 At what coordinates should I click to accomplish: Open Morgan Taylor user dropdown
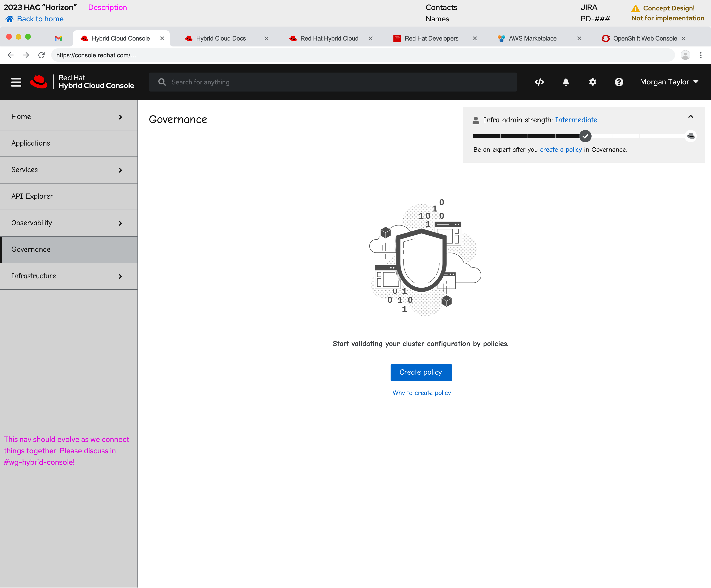point(669,82)
